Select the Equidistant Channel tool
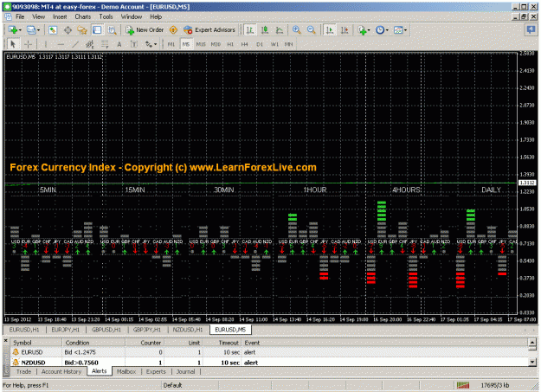Image resolution: width=541 pixels, height=392 pixels. pyautogui.click(x=90, y=44)
